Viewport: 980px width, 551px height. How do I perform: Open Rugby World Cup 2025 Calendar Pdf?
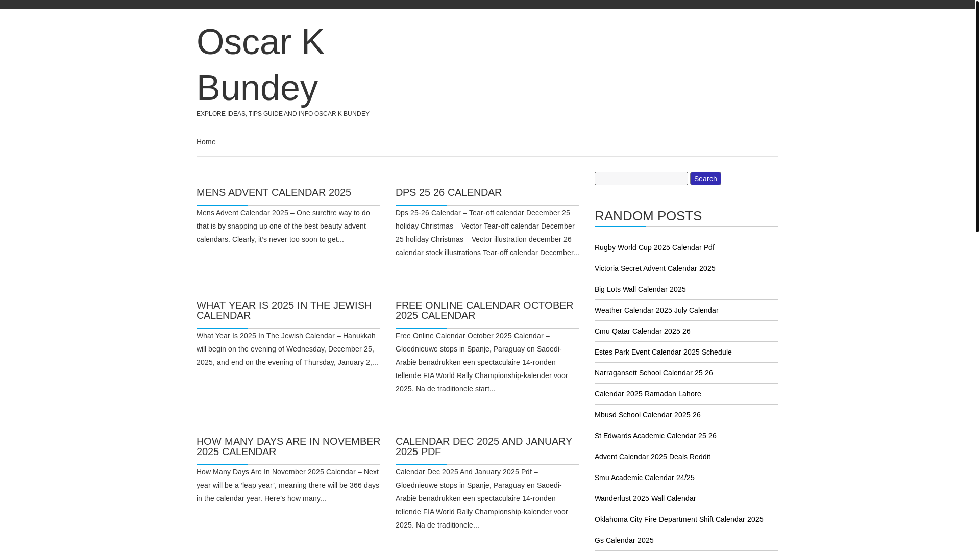(654, 247)
